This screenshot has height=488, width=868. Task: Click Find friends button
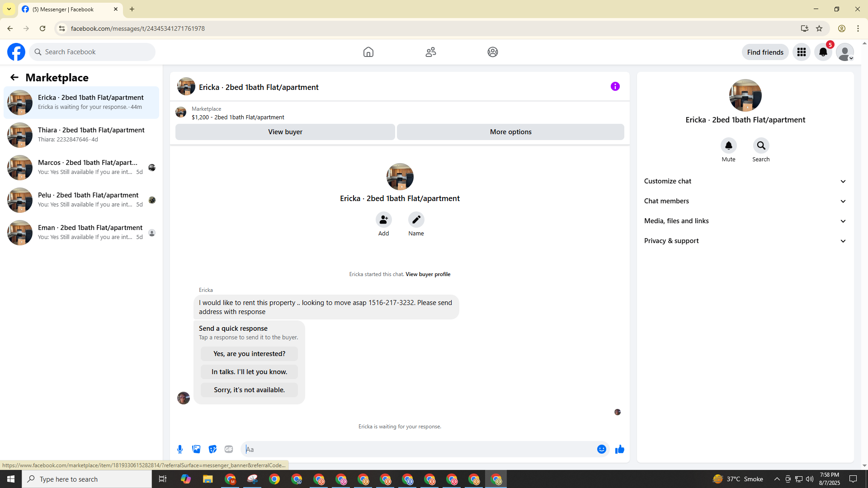765,52
